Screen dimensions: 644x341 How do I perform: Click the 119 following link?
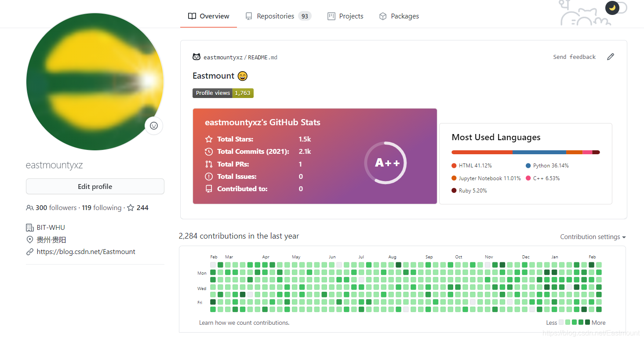click(102, 208)
